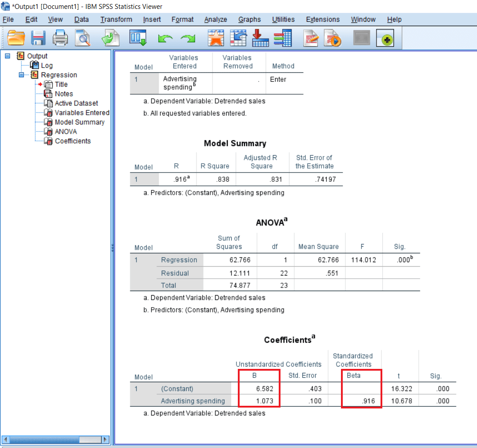Redo the last action
This screenshot has width=477, height=448.
tap(188, 38)
